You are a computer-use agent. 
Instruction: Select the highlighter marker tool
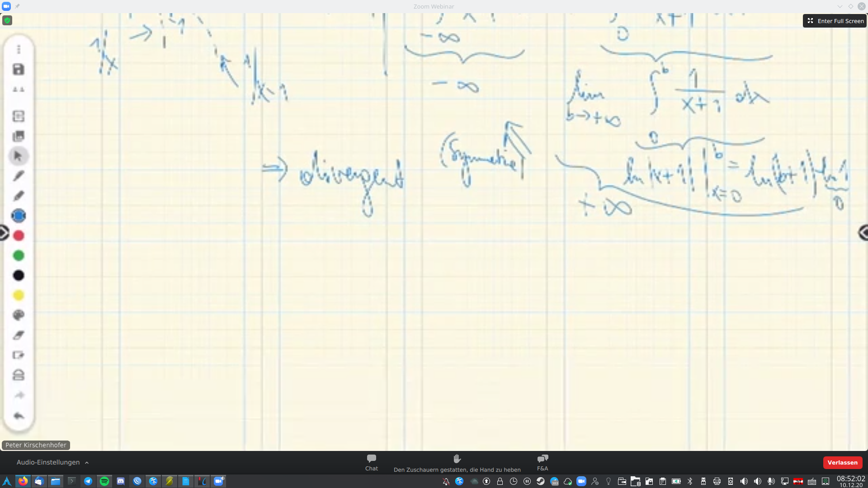[19, 196]
